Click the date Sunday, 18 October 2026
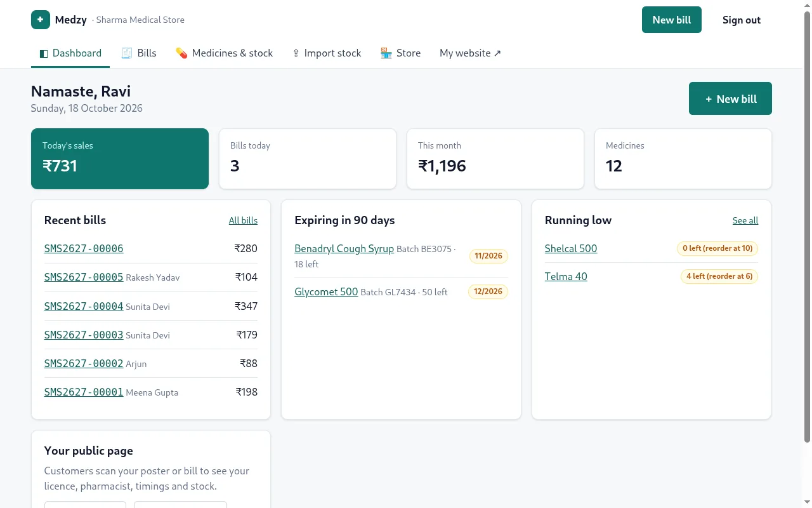The image size is (812, 508). [x=87, y=108]
